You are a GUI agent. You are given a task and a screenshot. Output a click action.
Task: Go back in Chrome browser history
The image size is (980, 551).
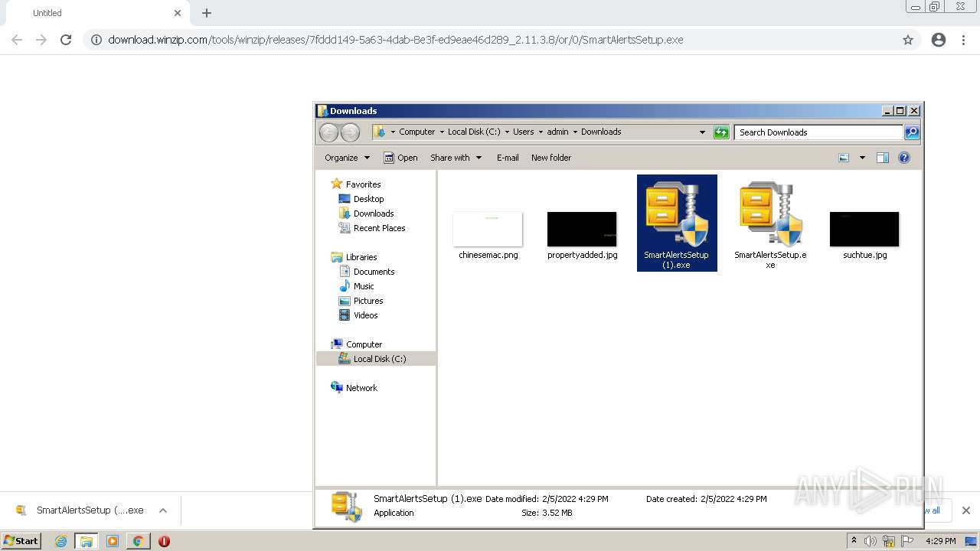pyautogui.click(x=17, y=40)
